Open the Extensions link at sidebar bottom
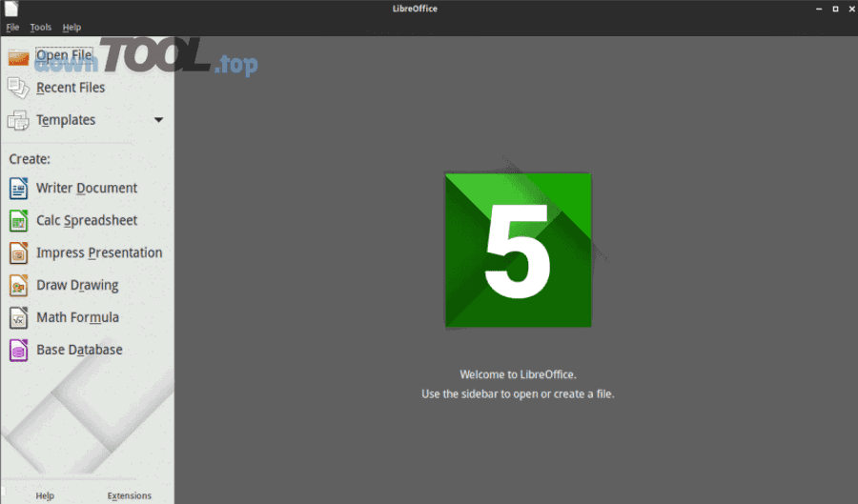The height and width of the screenshot is (504, 858). (x=129, y=495)
